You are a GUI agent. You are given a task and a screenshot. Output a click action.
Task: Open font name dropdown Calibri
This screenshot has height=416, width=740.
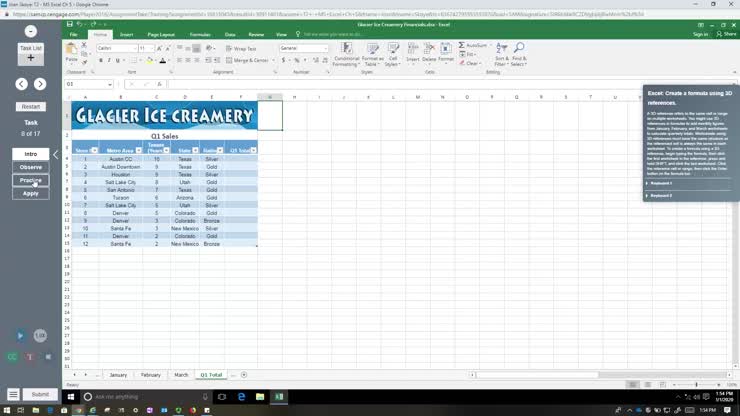click(x=135, y=48)
